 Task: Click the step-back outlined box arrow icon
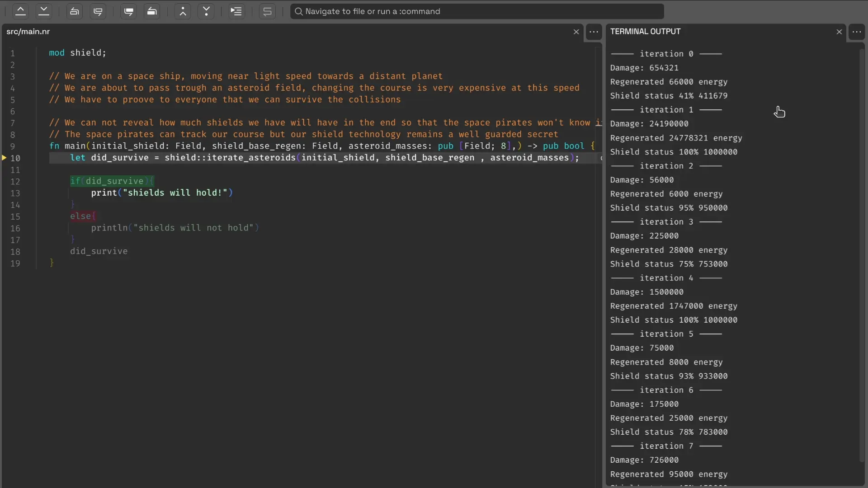pos(75,11)
